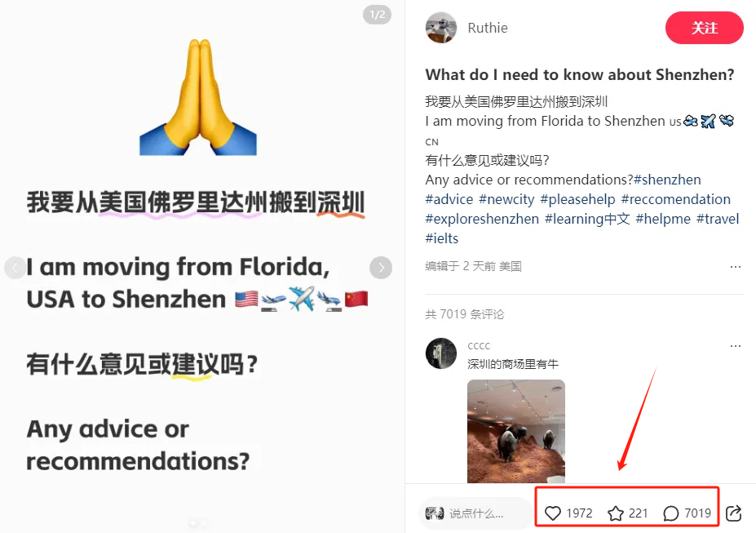
Task: Click the share icon at bottom right
Action: point(733,513)
